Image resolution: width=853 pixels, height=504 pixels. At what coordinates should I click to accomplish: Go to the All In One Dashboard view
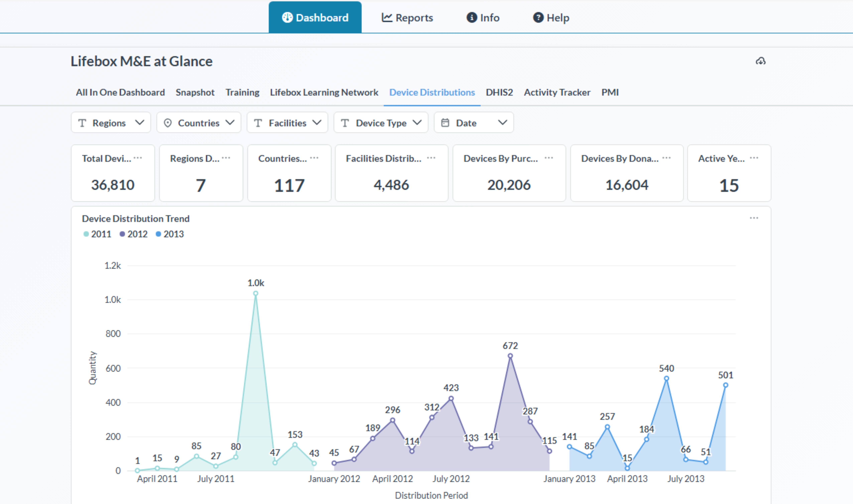pos(120,92)
